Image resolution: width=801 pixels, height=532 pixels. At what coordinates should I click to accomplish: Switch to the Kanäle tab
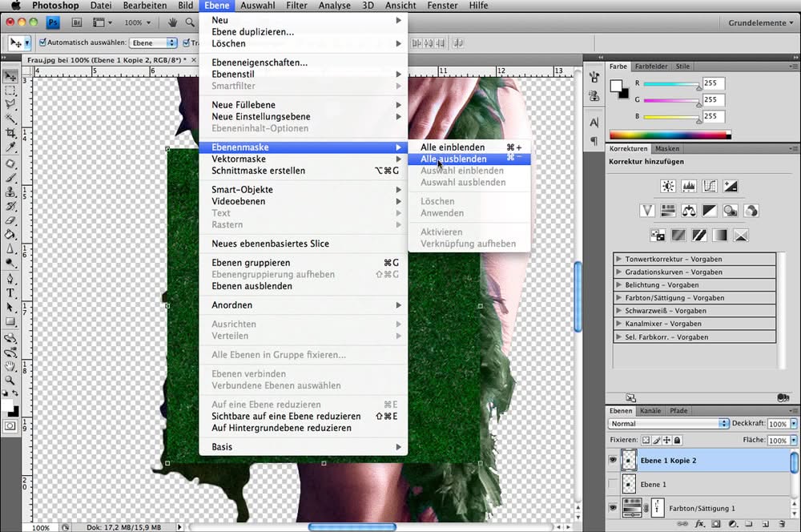click(650, 410)
